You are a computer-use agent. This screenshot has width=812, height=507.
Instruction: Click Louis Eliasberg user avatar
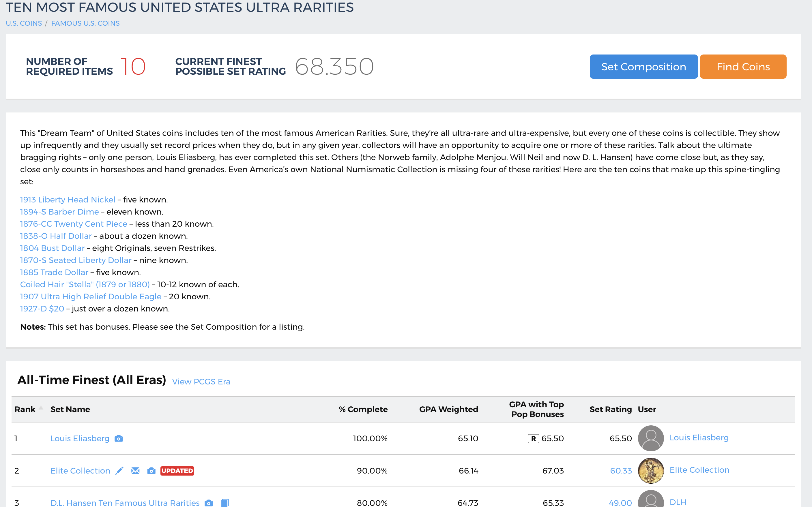pos(651,438)
